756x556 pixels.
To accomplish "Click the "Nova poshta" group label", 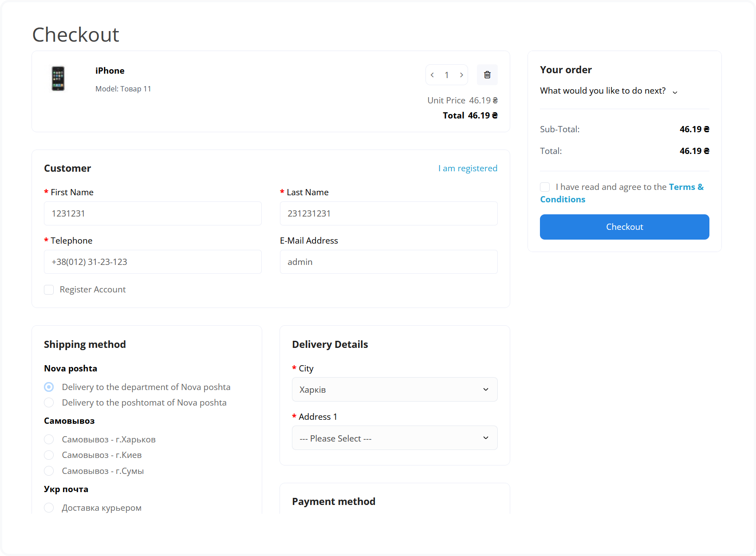I will (71, 368).
